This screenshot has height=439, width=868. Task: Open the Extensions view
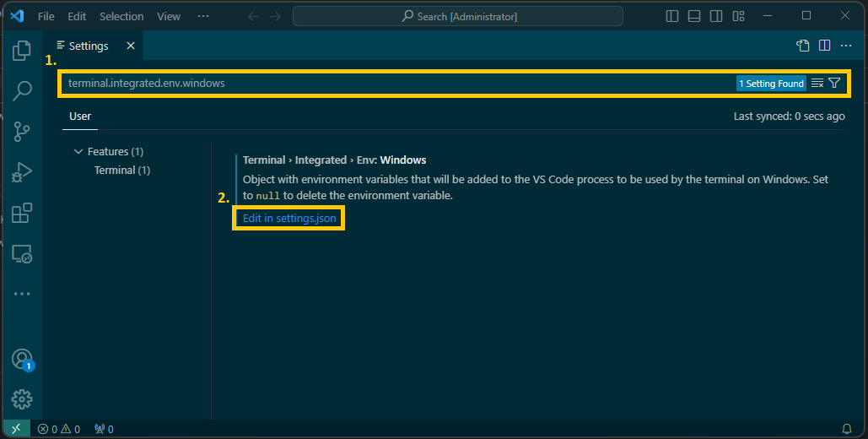coord(22,213)
